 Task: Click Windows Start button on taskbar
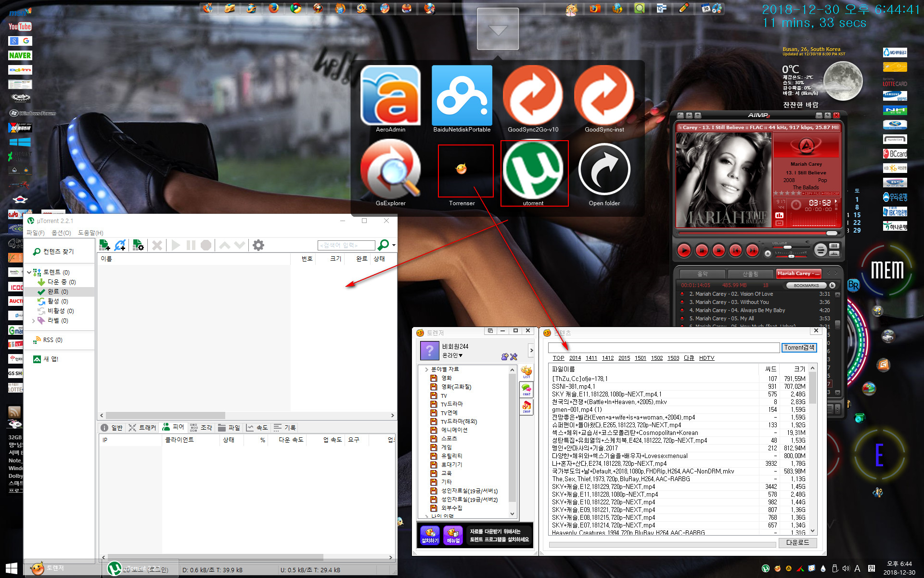click(x=12, y=568)
